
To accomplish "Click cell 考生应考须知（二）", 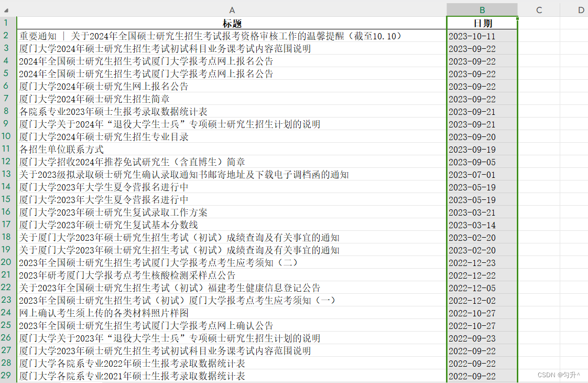I will click(x=232, y=262).
